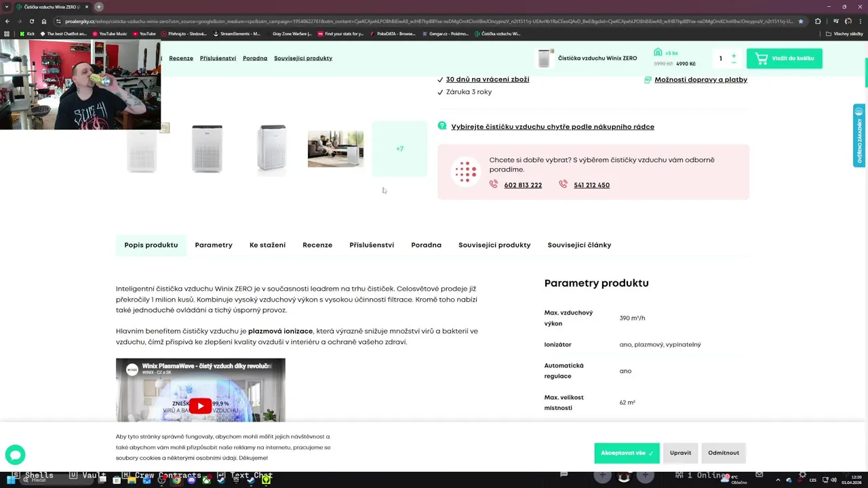
Task: Jump to Recenze in the sticky header
Action: pos(181,58)
